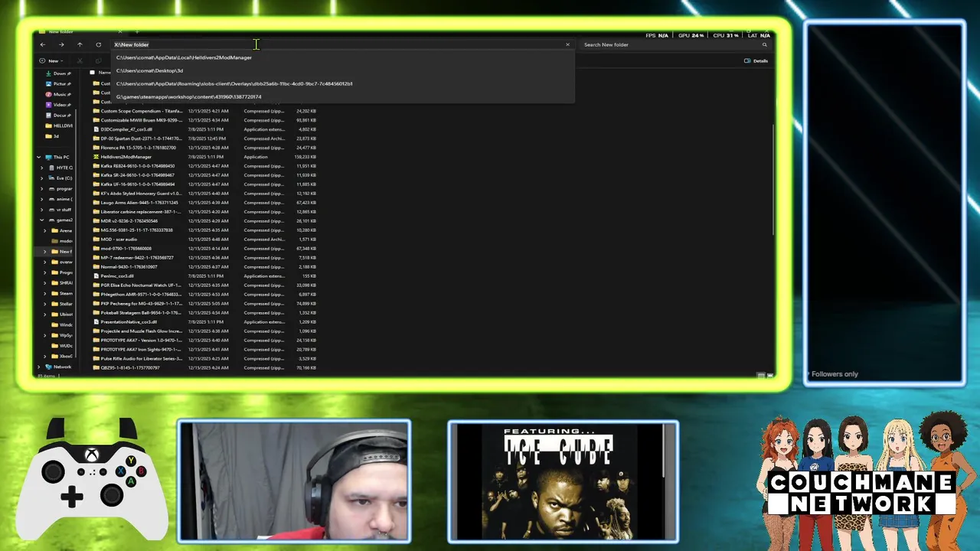Open Downloads in Quick access

tap(58, 73)
